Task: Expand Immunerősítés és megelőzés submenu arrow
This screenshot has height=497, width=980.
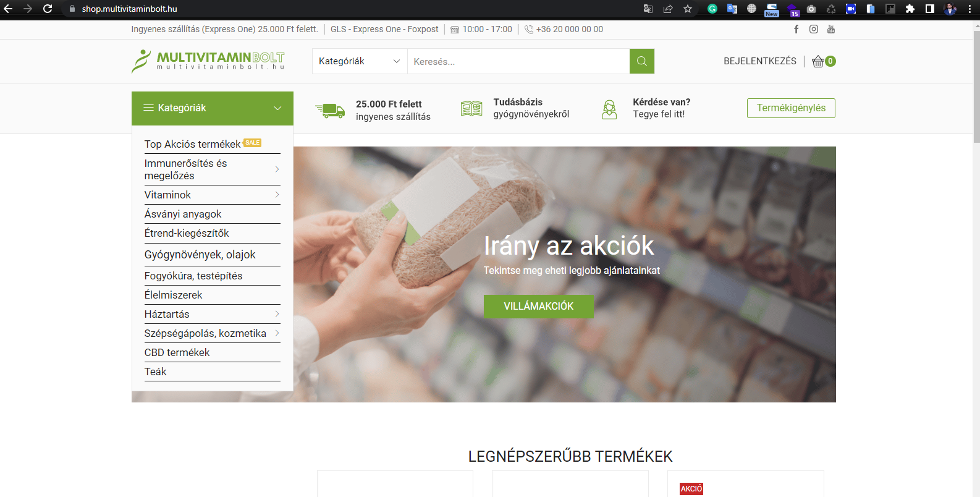Action: [x=277, y=169]
